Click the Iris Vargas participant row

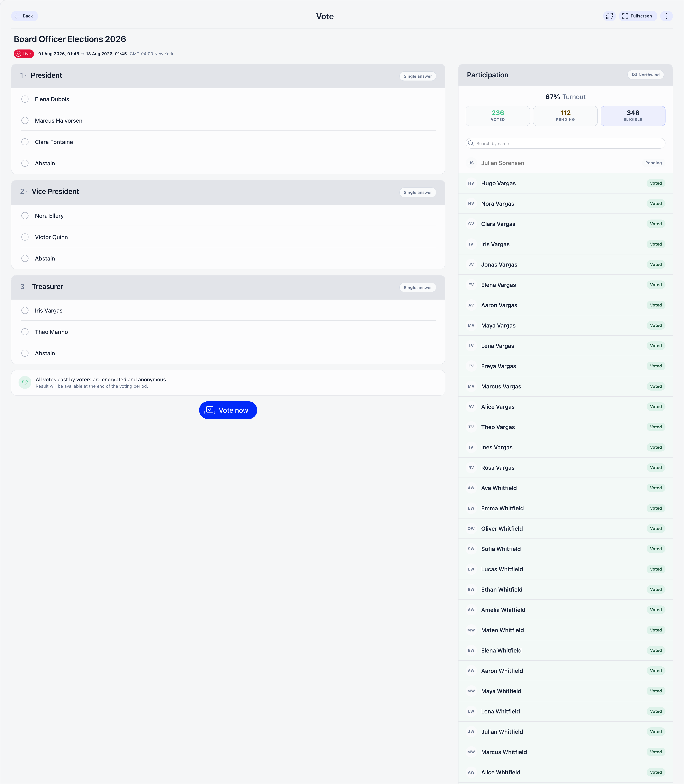pyautogui.click(x=565, y=244)
